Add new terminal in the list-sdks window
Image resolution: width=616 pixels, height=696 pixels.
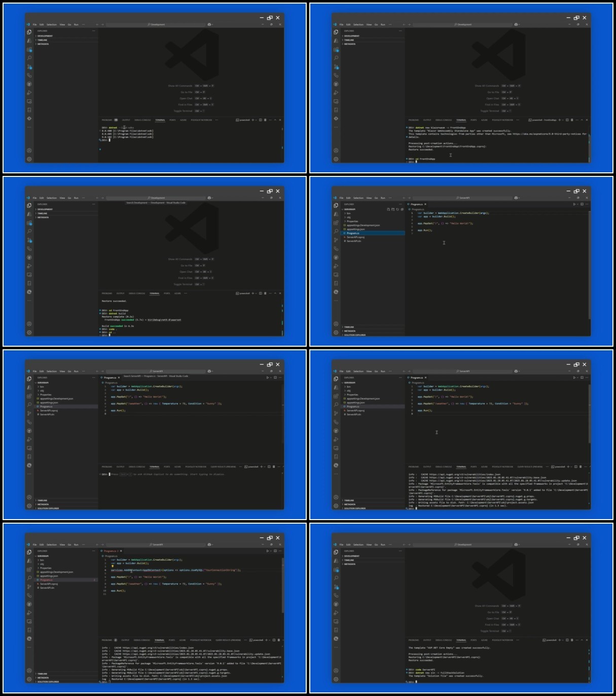point(253,120)
